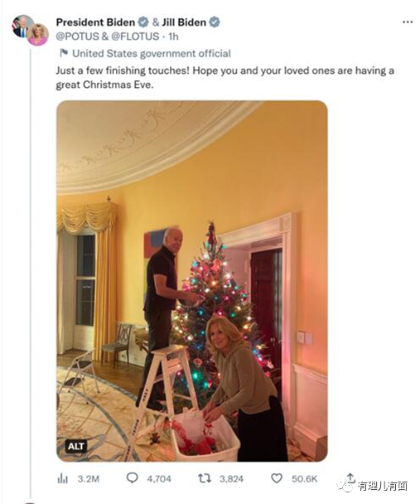Click the 4,704 replies count
This screenshot has height=504, width=420.
click(x=159, y=479)
